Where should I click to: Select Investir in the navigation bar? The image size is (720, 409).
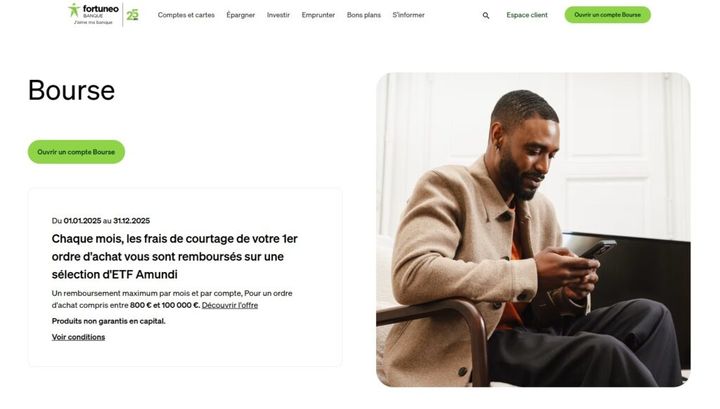pyautogui.click(x=278, y=15)
